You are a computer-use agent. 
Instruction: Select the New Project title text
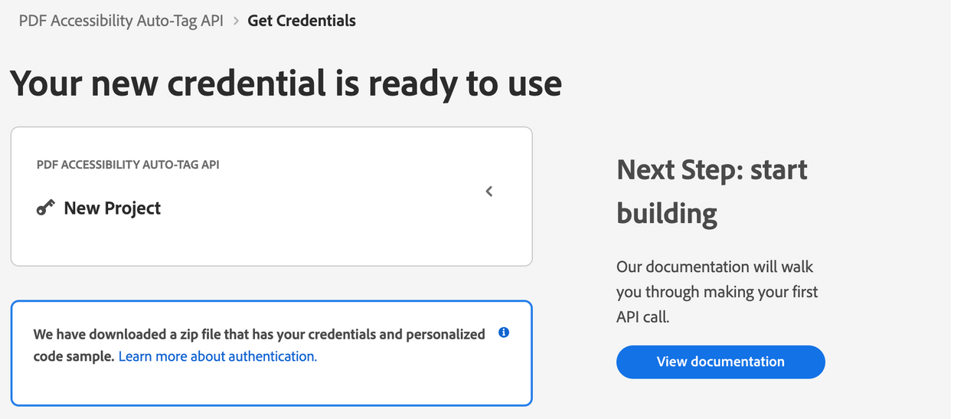point(113,208)
